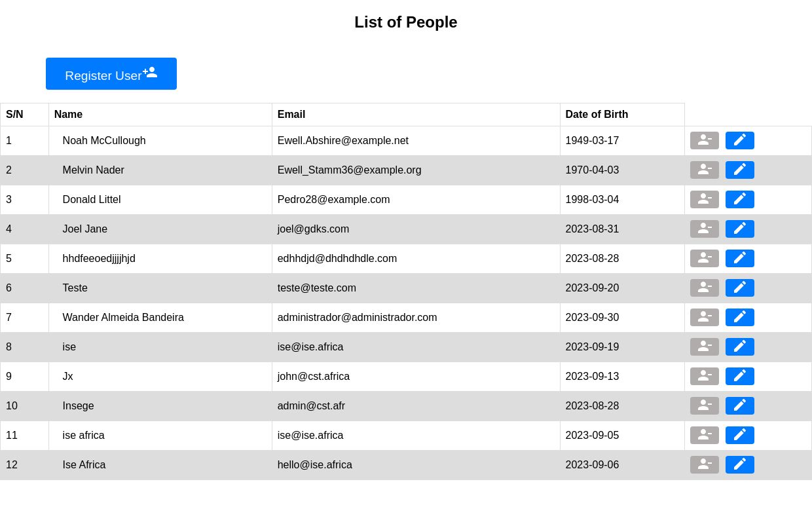Click the List of People heading
This screenshot has height=524, width=812.
406,22
